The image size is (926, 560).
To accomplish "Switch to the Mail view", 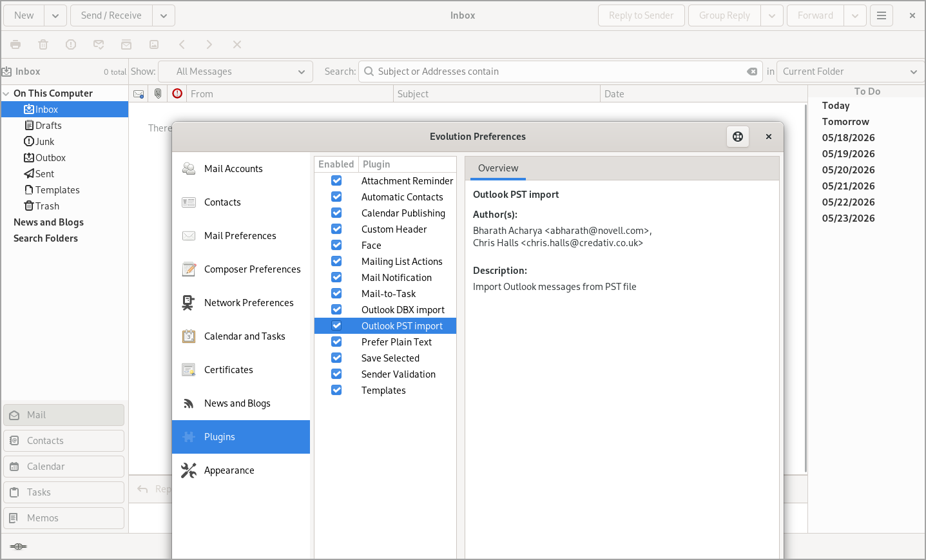I will click(x=64, y=415).
